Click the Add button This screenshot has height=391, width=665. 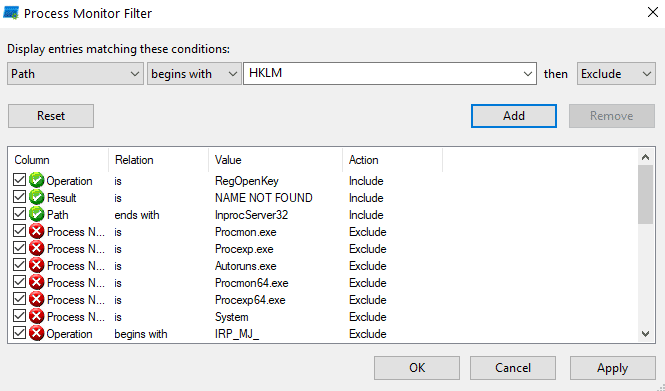pyautogui.click(x=514, y=116)
